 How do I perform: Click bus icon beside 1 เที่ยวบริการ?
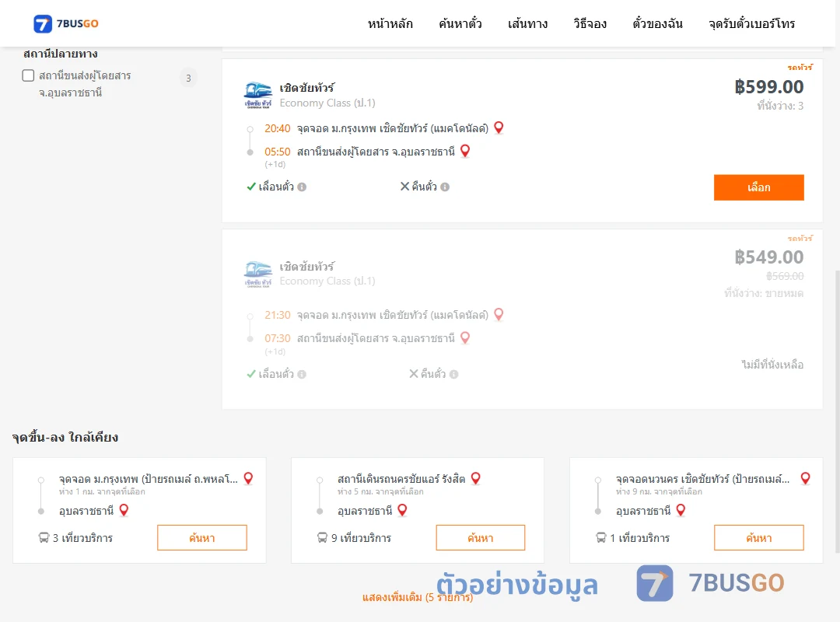pos(601,537)
